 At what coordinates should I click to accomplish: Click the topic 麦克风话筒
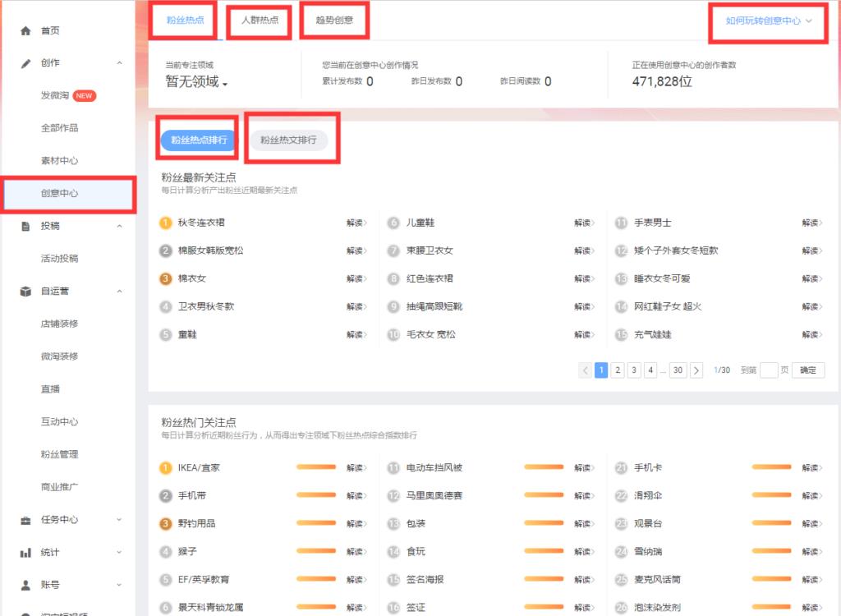(x=657, y=580)
